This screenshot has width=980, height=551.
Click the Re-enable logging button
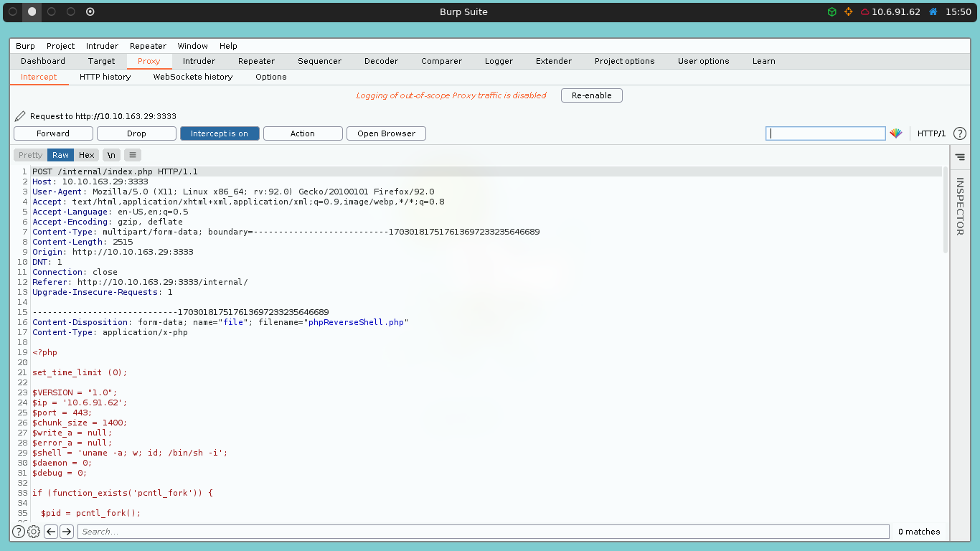(x=592, y=95)
